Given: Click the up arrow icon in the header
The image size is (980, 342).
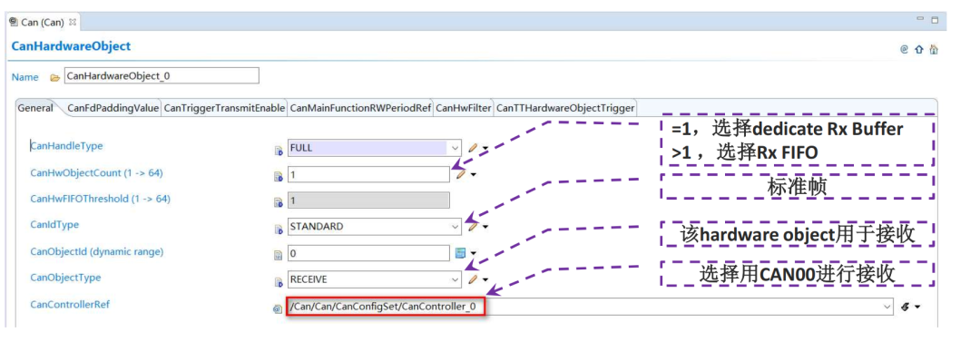Looking at the screenshot, I should click(918, 49).
